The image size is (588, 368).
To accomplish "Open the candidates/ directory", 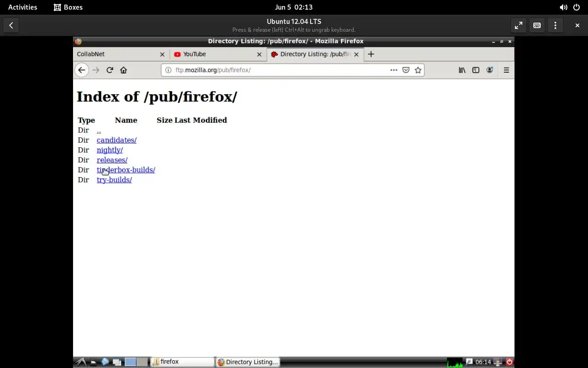I will coord(116,140).
